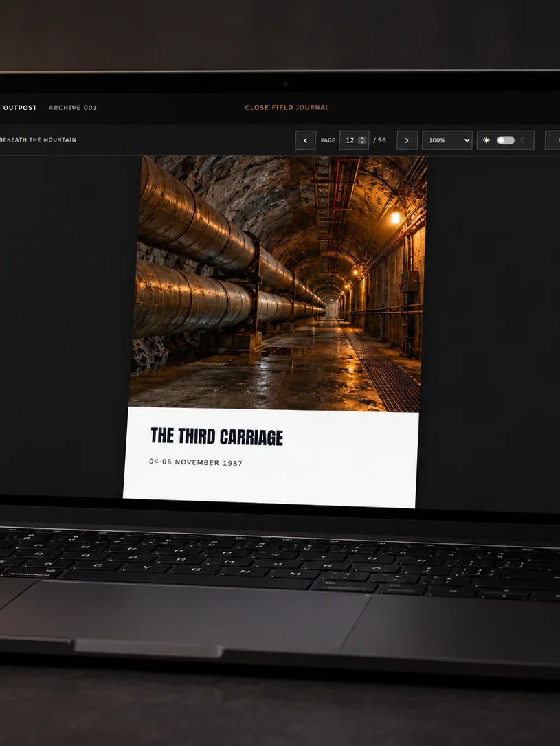Toggle the light/dark theme switch
This screenshot has height=746, width=560.
click(506, 140)
